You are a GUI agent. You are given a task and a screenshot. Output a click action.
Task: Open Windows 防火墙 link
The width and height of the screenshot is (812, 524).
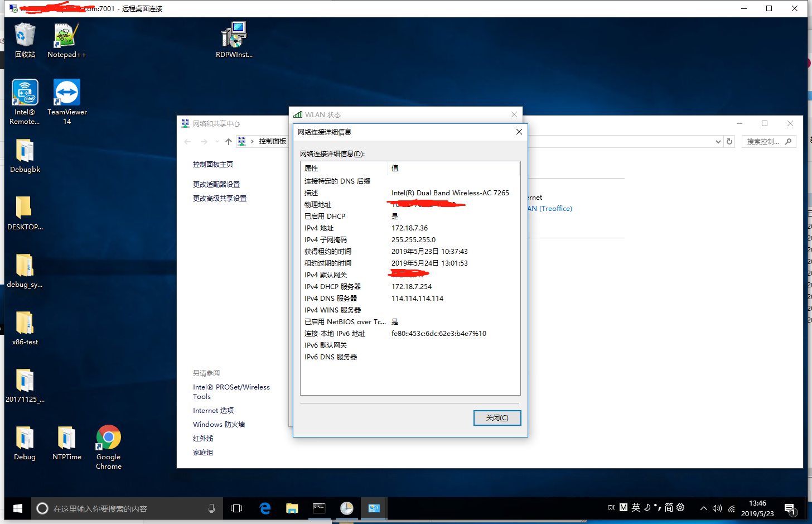(219, 425)
